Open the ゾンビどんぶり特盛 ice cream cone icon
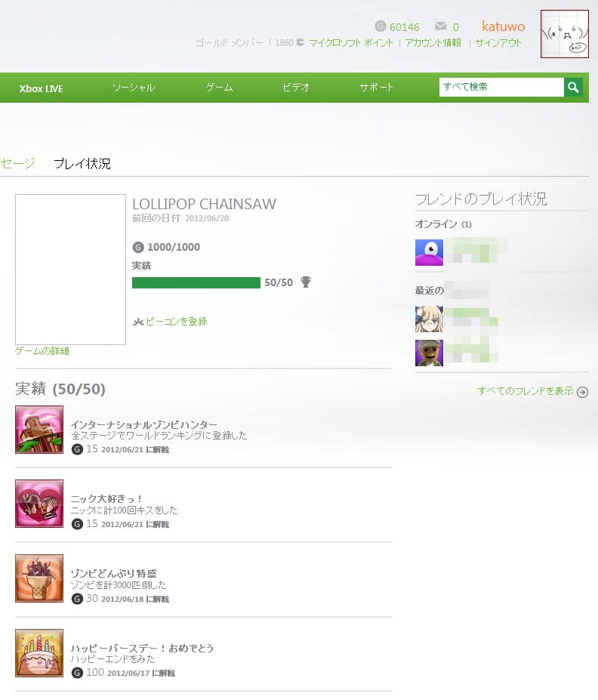 [x=39, y=578]
